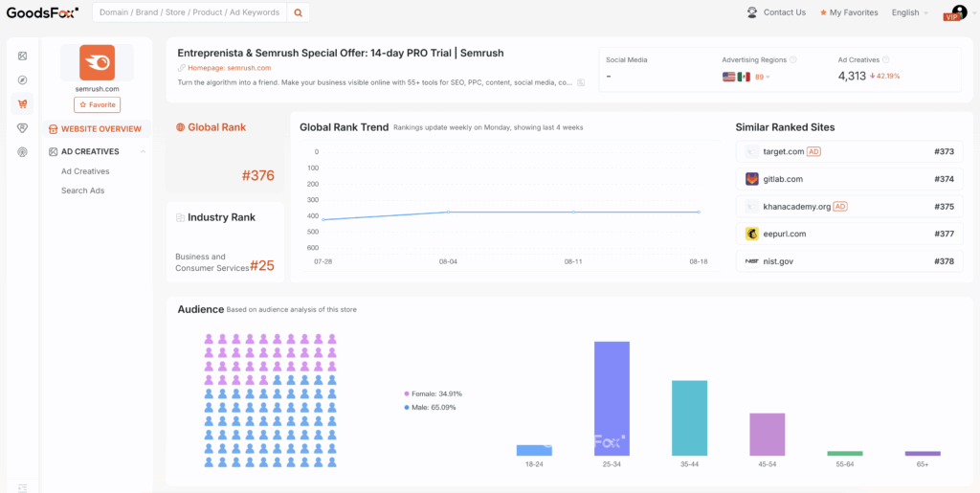Click Ad Creatives help icon
Image resolution: width=980 pixels, height=493 pixels.
tap(885, 60)
